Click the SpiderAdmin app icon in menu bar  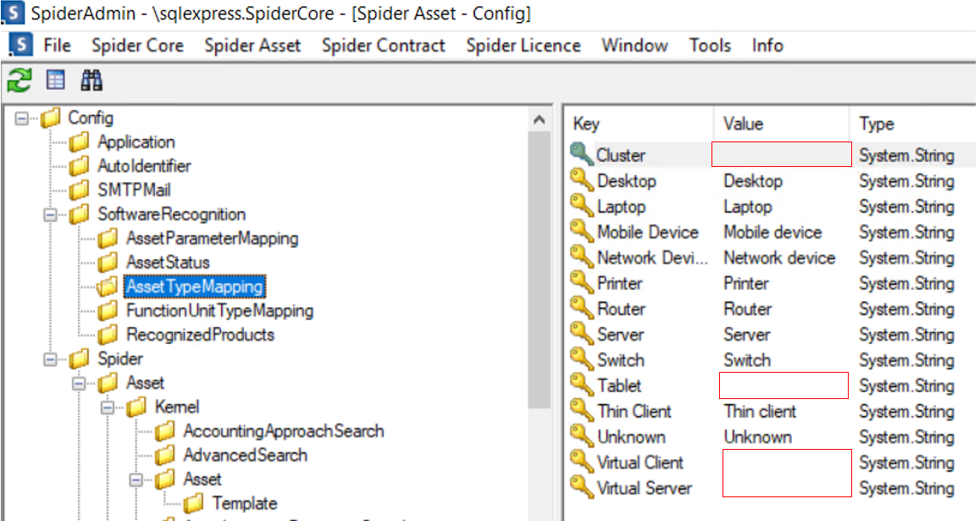tap(20, 45)
